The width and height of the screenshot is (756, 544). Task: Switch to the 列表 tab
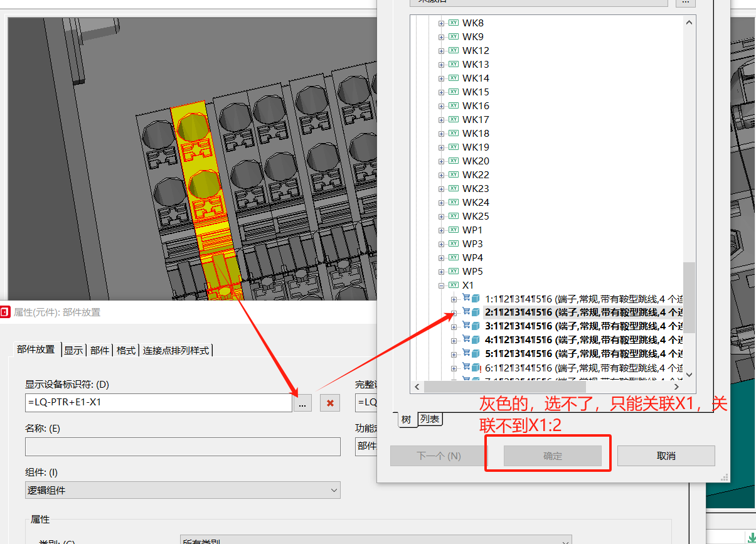coord(430,419)
